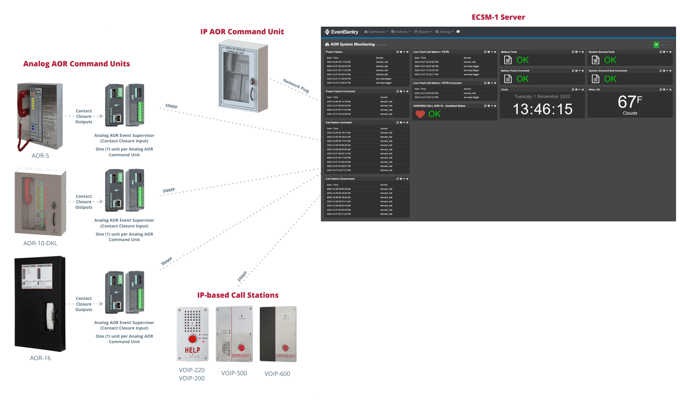Click the VOIP-220 label
The width and height of the screenshot is (680, 404).
tap(192, 370)
